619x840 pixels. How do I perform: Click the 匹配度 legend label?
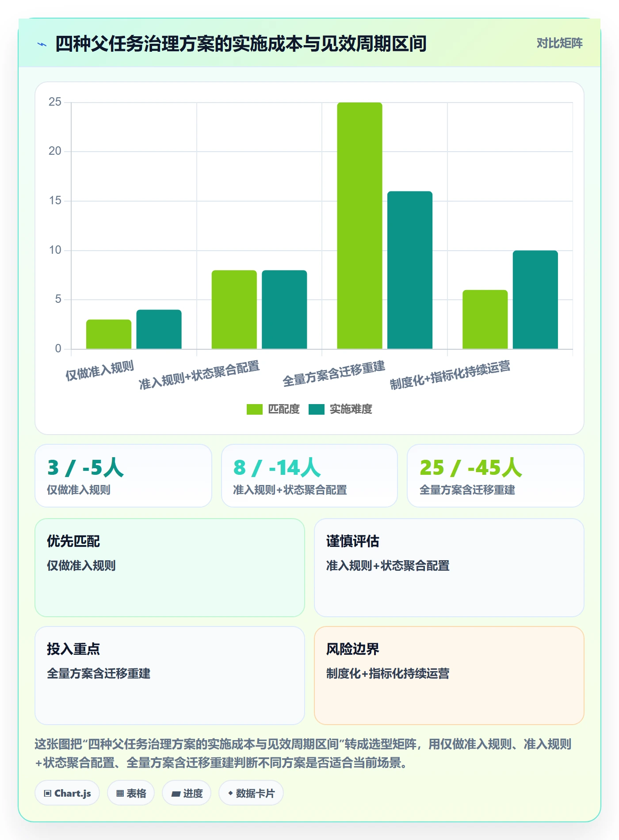(x=284, y=409)
